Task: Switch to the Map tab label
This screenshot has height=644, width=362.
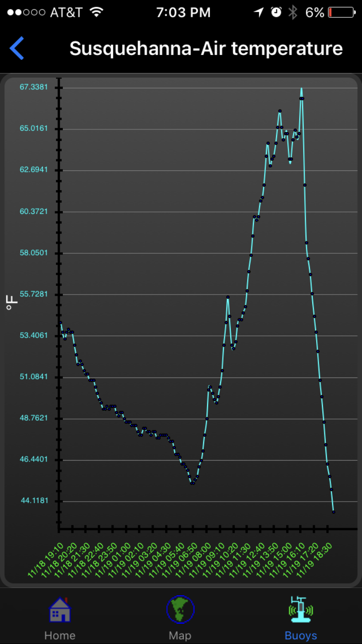Action: [x=180, y=635]
